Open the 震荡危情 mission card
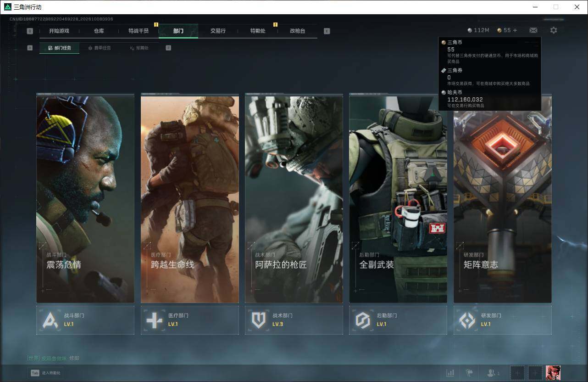Image resolution: width=588 pixels, height=382 pixels. [85, 199]
